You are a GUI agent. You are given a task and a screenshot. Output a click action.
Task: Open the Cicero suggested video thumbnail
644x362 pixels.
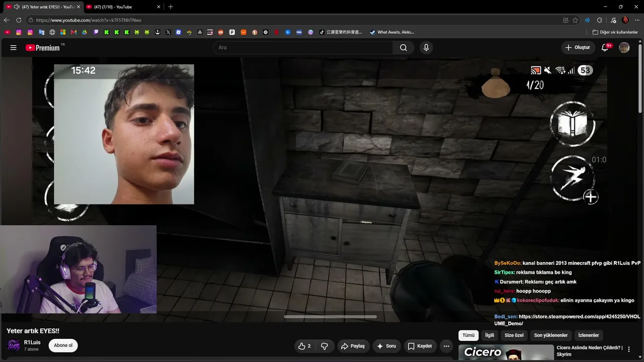[506, 352]
